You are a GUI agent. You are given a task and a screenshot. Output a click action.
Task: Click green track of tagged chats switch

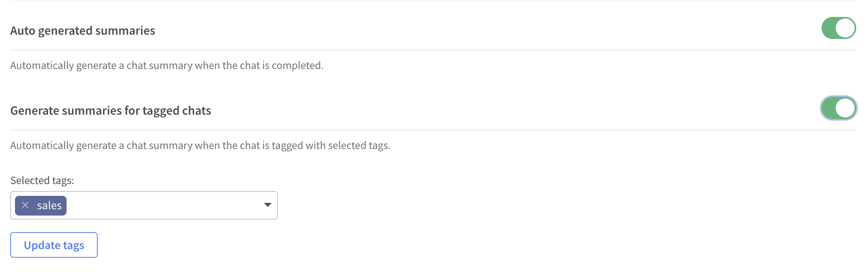(x=829, y=108)
